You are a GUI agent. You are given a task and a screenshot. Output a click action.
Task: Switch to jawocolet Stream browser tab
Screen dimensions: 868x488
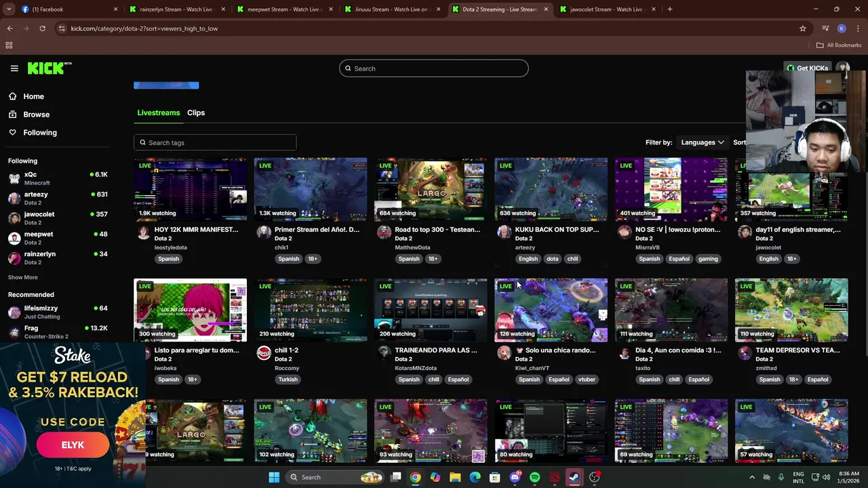(x=607, y=9)
